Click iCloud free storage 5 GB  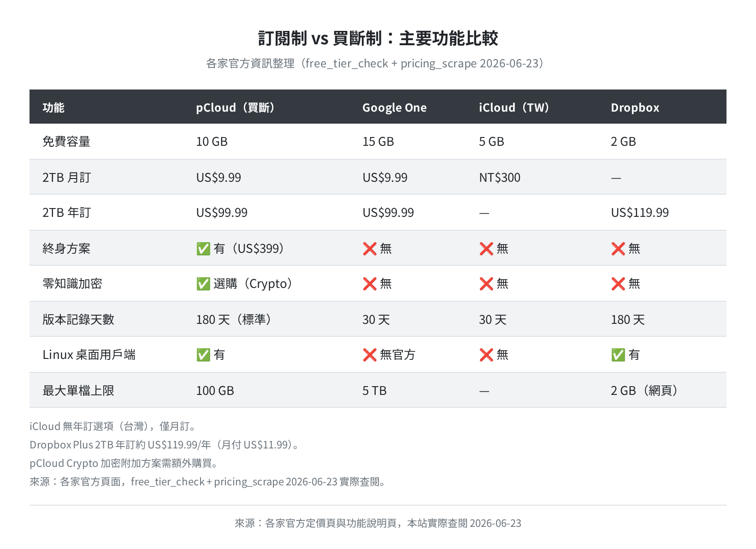point(491,142)
